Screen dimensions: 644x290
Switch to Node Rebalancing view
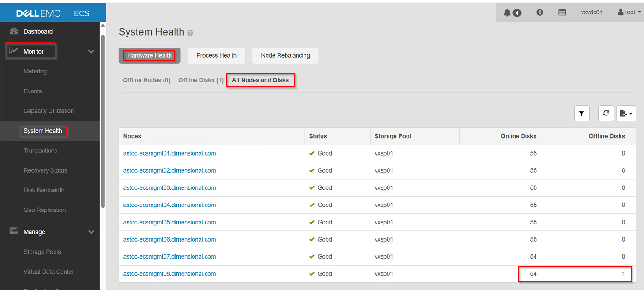[285, 55]
